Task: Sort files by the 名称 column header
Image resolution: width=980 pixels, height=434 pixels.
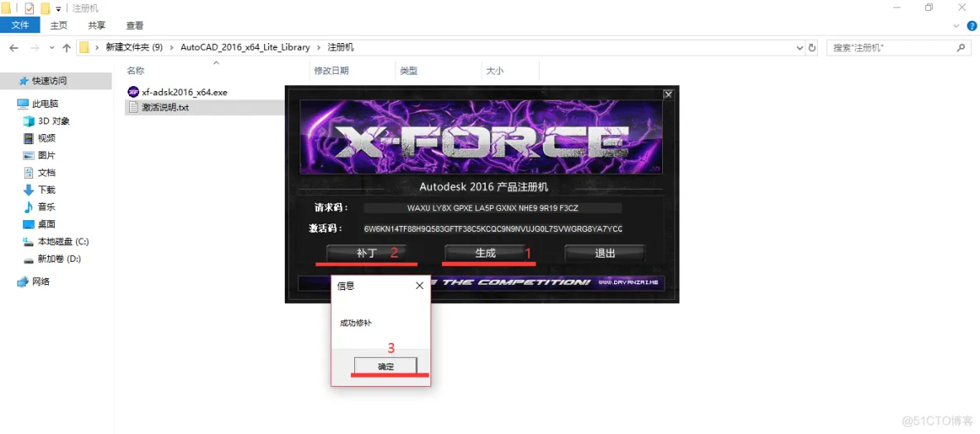Action: point(136,70)
